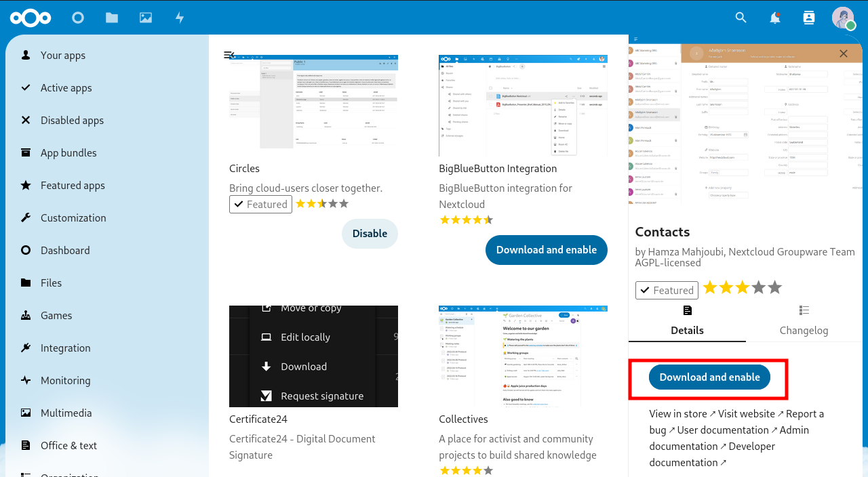Viewport: 868px width, 477px height.
Task: Click the Circles app name
Action: pyautogui.click(x=244, y=169)
